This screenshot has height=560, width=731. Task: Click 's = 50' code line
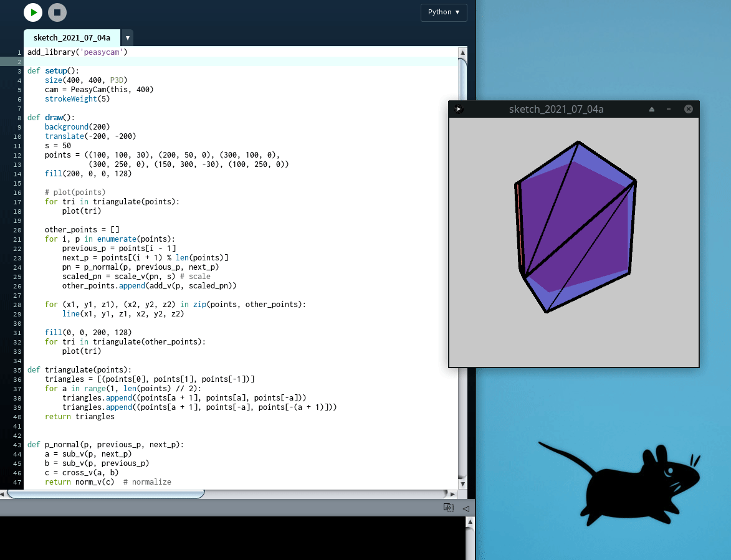point(58,145)
